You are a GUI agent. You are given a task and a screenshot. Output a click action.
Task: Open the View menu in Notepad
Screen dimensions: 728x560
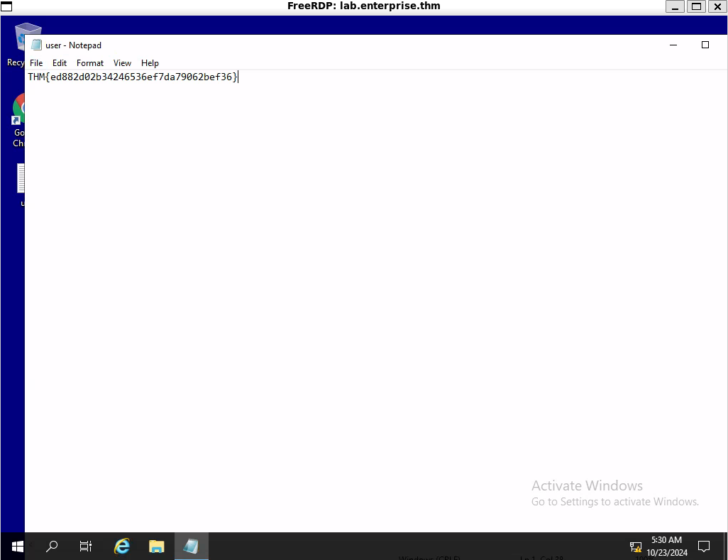(122, 63)
